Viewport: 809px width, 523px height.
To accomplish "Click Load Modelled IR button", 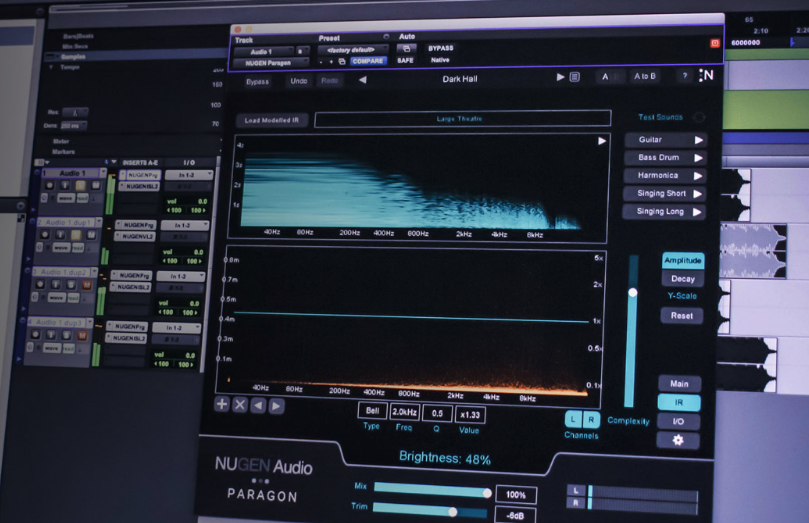I will [x=272, y=120].
